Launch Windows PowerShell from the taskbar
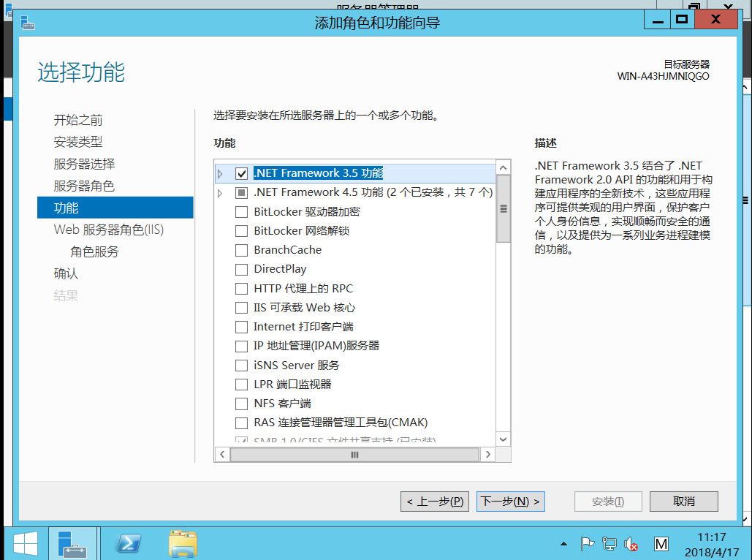Screen dimensions: 752x560 pos(129,544)
